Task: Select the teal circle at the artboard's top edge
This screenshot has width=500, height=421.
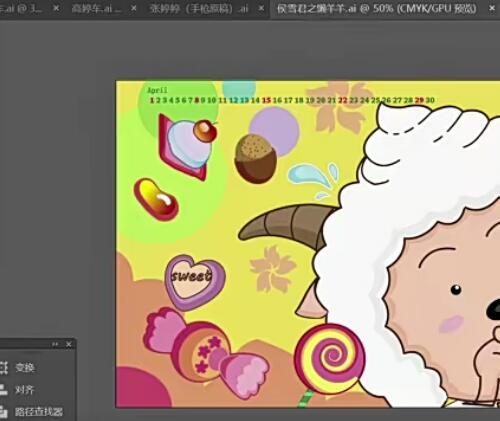Action: 239,89
